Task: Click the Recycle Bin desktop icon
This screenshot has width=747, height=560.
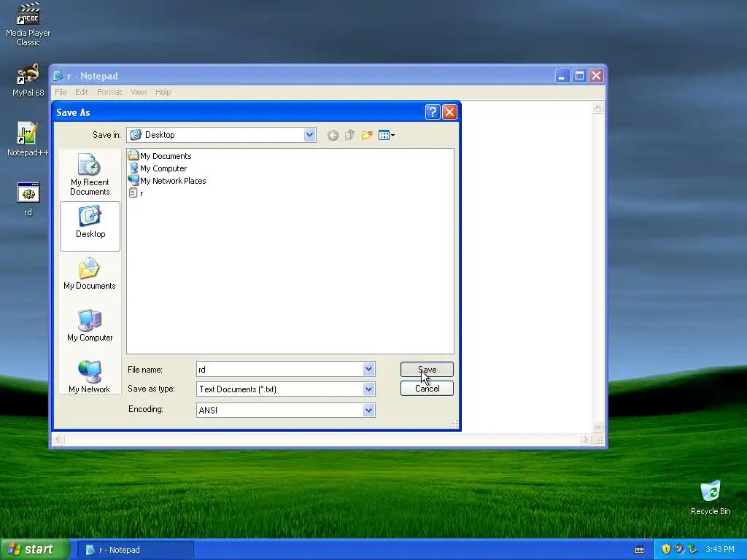Action: [711, 497]
